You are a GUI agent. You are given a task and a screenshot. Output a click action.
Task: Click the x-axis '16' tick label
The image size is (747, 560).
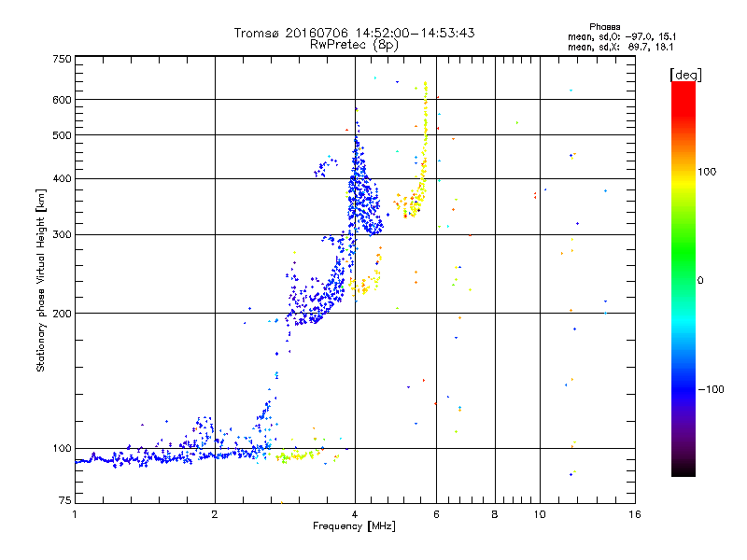[635, 514]
